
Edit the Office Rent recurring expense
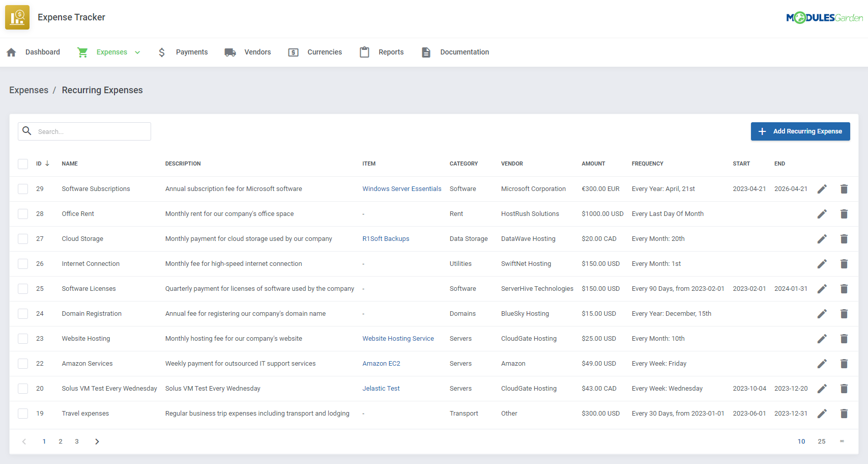coord(822,213)
